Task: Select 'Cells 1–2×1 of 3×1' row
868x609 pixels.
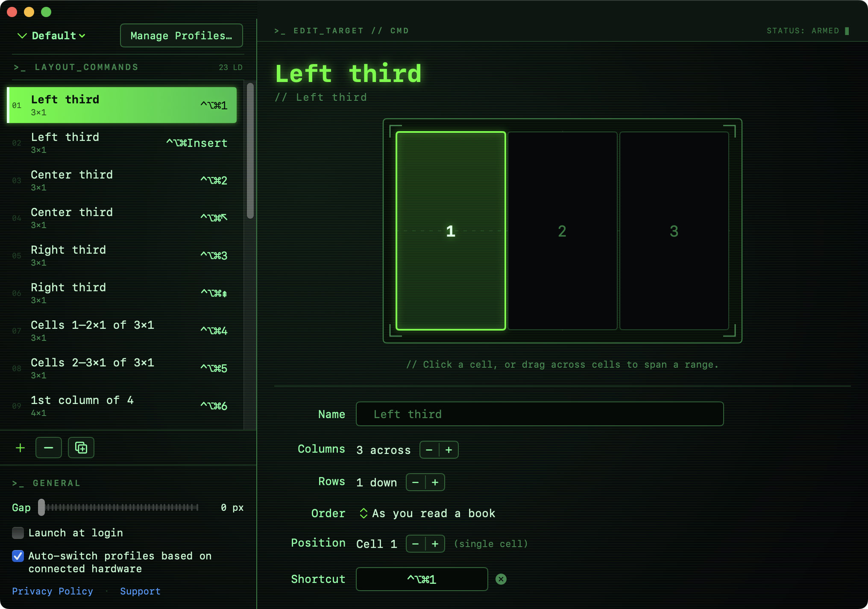Action: pyautogui.click(x=122, y=331)
